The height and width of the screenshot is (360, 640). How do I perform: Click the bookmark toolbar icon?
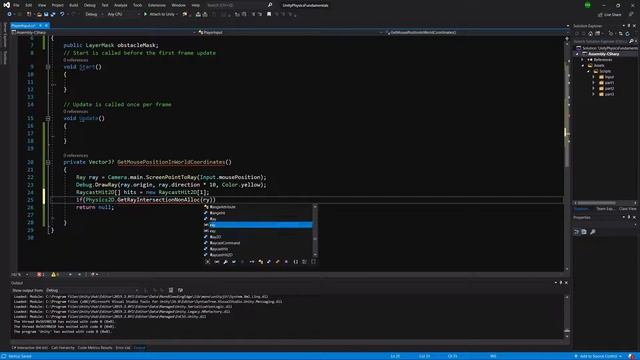(269, 14)
